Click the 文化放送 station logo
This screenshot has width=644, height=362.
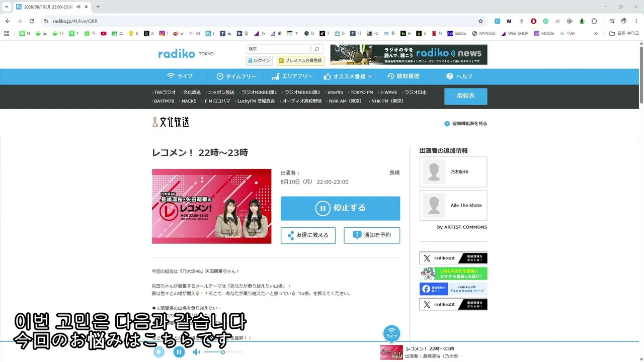coord(171,122)
